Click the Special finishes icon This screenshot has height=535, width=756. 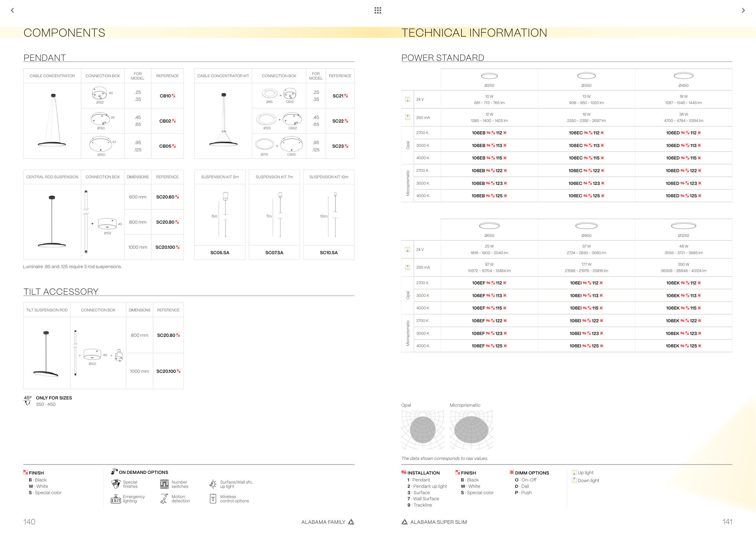click(116, 484)
